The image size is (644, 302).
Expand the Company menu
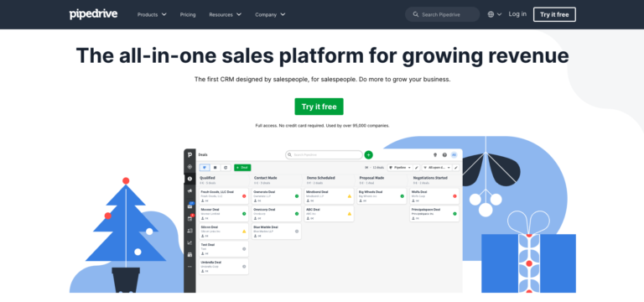tap(270, 14)
